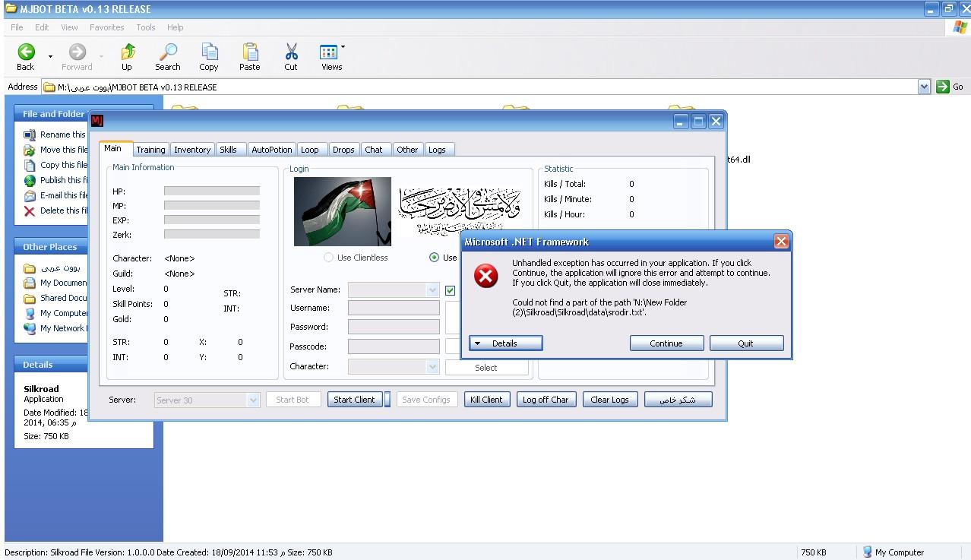Click the MJ bot window title icon
Image resolution: width=971 pixels, height=560 pixels.
96,121
